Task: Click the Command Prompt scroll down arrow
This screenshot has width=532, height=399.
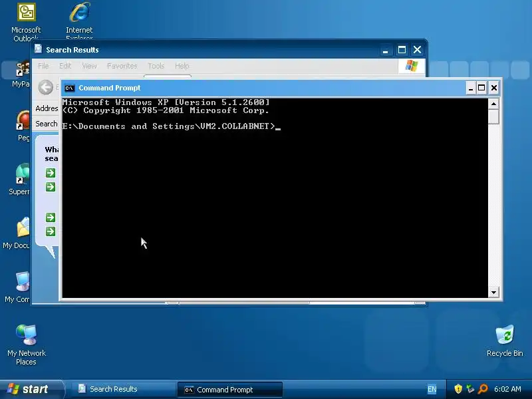Action: 493,292
